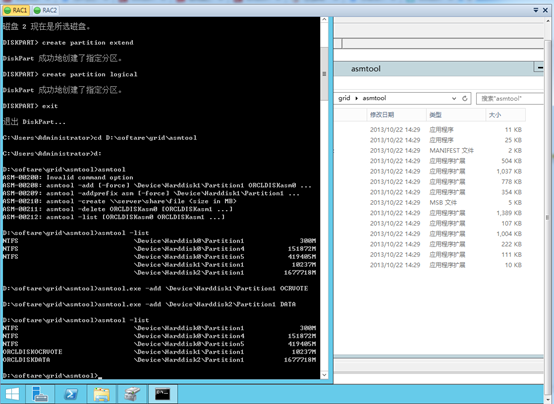Open the tab list dropdown arrow
Viewport: 554px width, 404px height.
coord(536,10)
